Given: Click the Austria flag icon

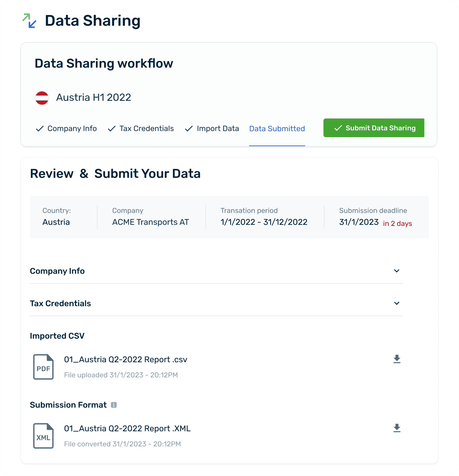Looking at the screenshot, I should coord(42,98).
